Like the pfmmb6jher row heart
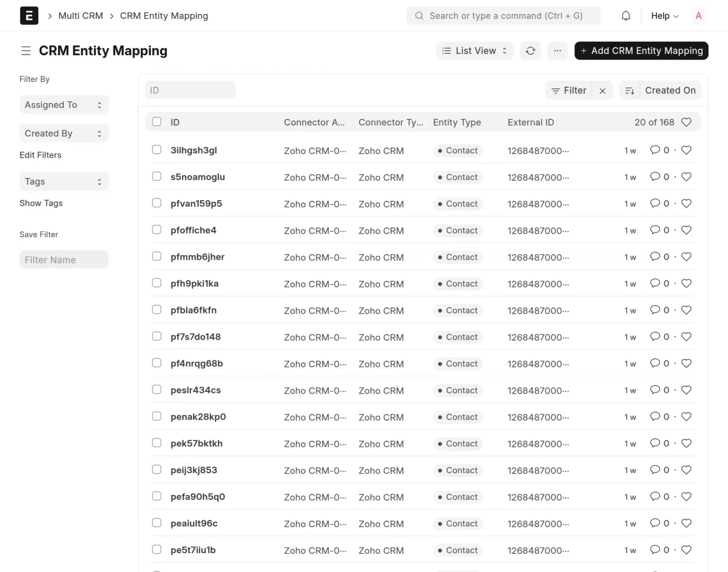 [686, 257]
